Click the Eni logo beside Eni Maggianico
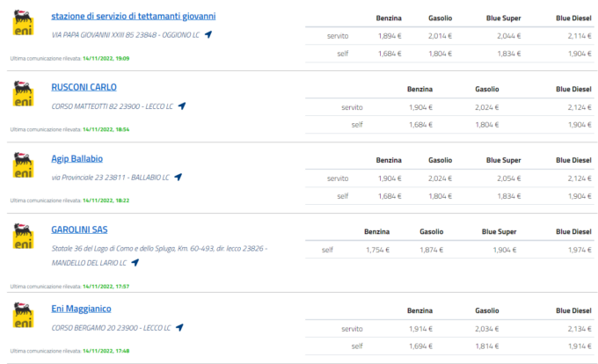Screen dimensions: 598x364 click(23, 315)
